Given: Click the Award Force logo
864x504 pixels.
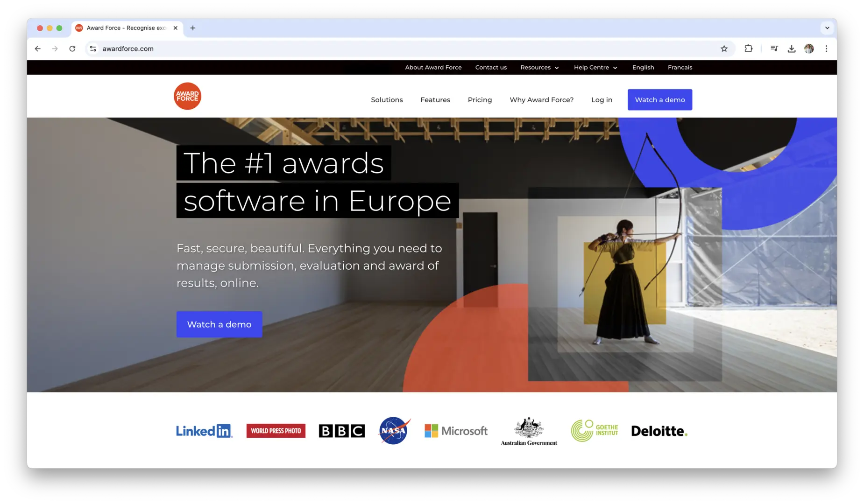Looking at the screenshot, I should 187,96.
